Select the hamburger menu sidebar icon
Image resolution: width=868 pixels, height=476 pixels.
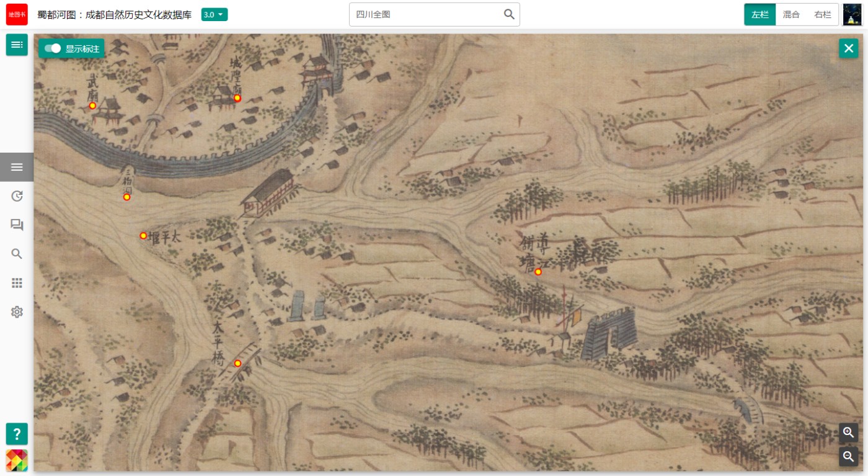coord(17,167)
